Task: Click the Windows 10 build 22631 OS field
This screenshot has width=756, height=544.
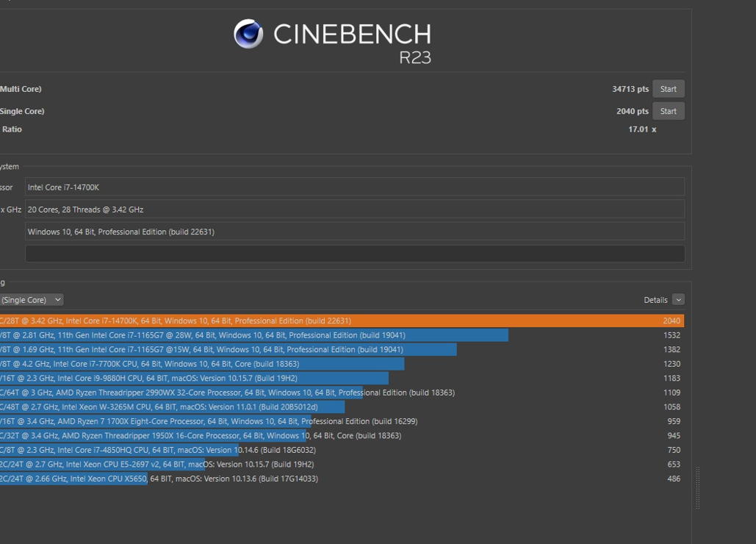Action: pos(354,232)
